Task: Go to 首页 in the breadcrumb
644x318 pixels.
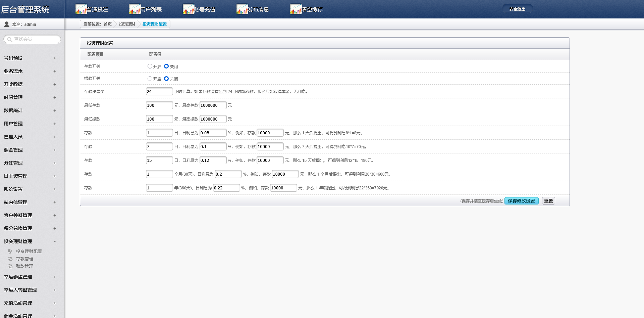Action: pos(107,24)
